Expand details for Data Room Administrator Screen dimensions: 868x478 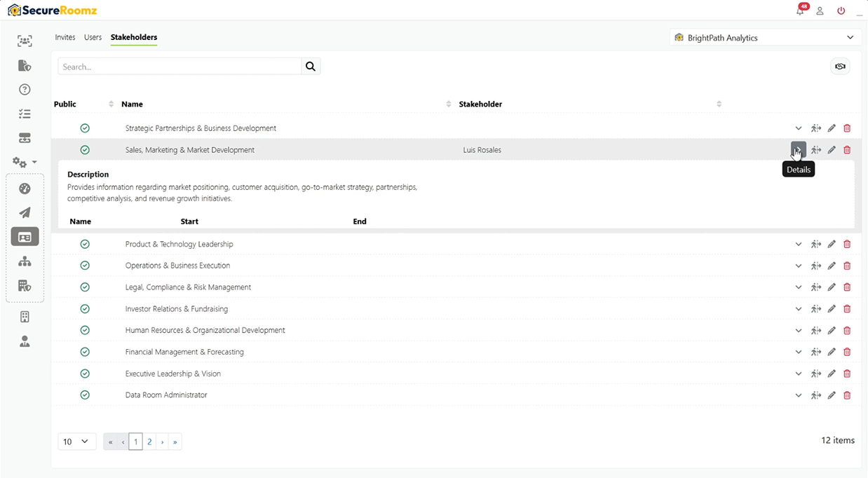tap(799, 395)
